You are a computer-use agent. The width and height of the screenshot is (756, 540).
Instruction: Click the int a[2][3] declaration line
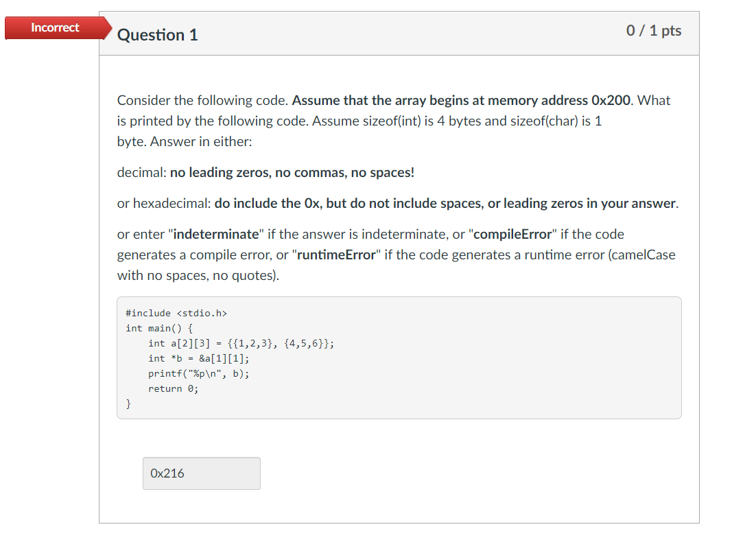pos(240,343)
